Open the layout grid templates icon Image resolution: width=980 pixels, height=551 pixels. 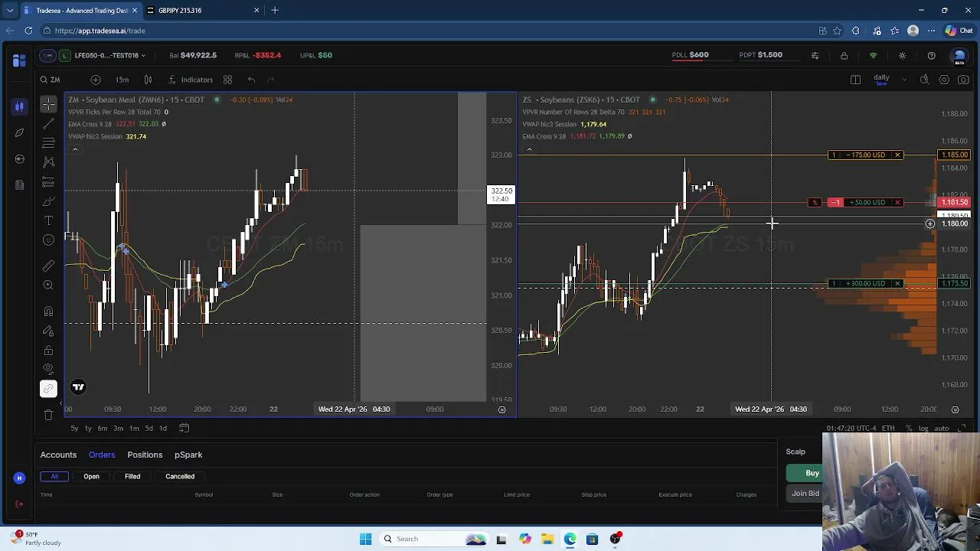tap(227, 80)
